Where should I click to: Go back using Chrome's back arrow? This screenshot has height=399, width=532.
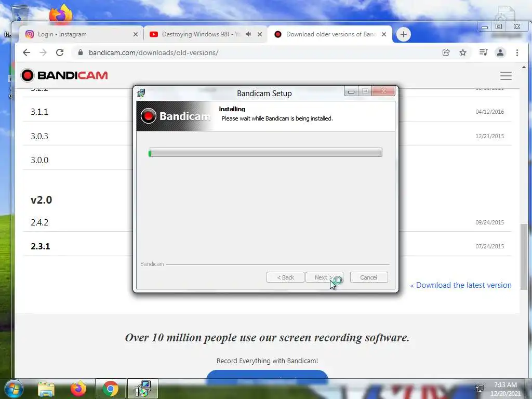pyautogui.click(x=26, y=52)
